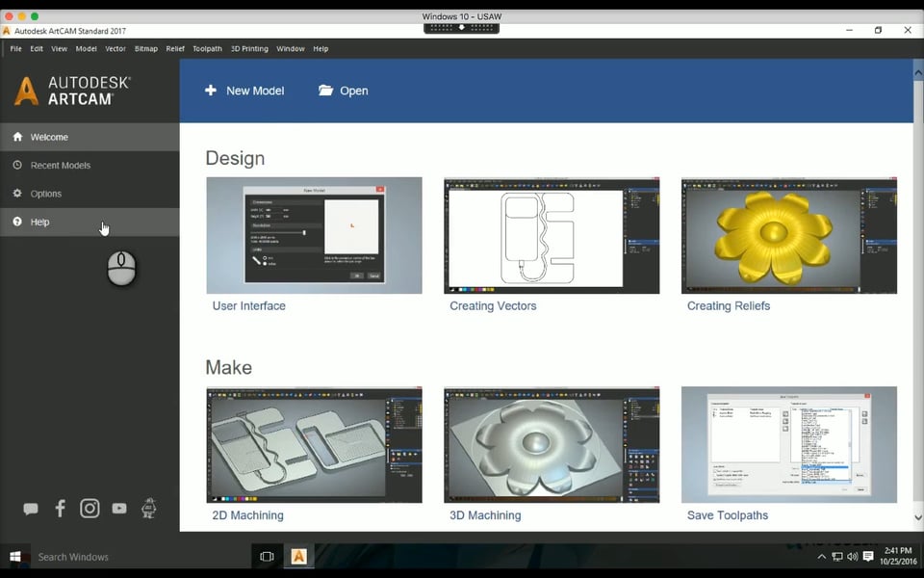This screenshot has width=924, height=578.
Task: Click the 3D Machining thumbnail image
Action: pyautogui.click(x=552, y=445)
